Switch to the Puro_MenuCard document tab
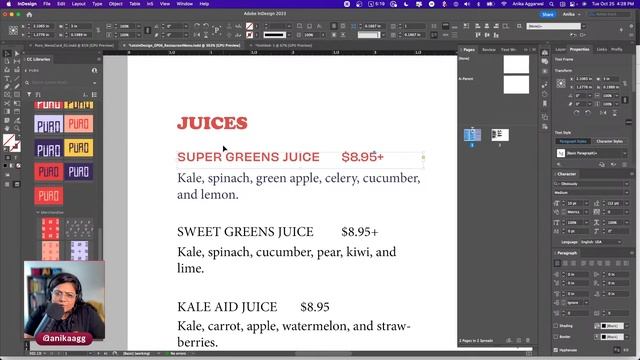 (x=73, y=45)
